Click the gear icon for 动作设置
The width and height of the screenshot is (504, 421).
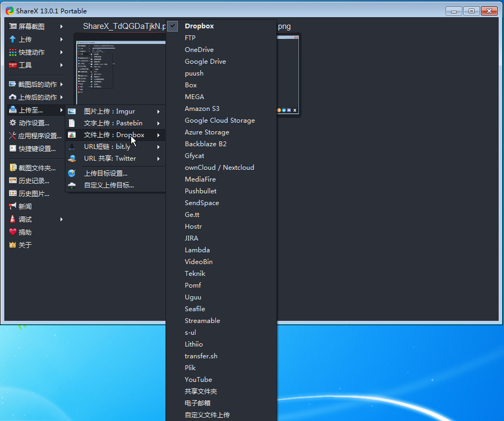[13, 123]
